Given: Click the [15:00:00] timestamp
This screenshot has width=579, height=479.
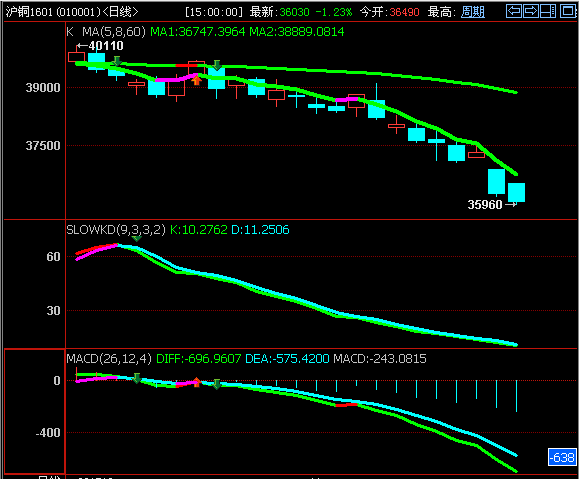Looking at the screenshot, I should [x=214, y=12].
